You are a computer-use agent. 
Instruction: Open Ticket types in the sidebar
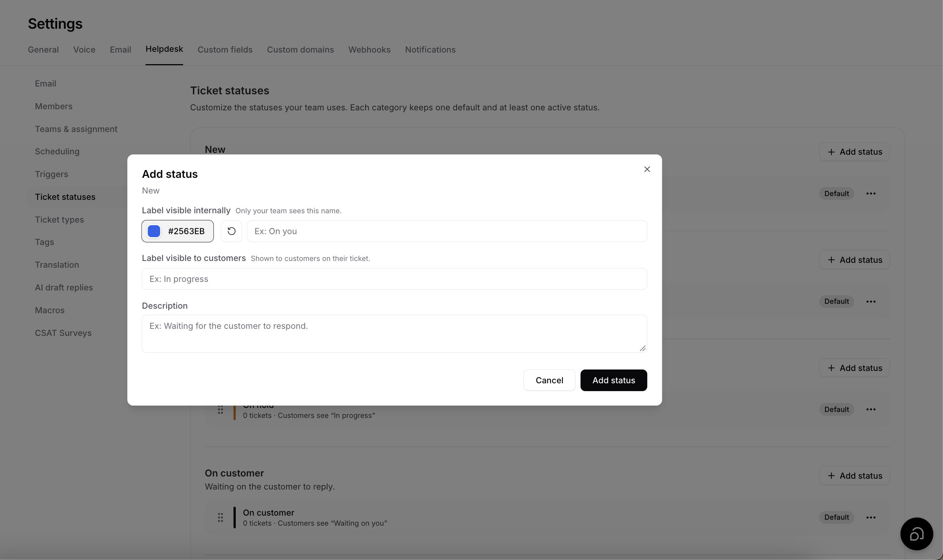(x=60, y=220)
